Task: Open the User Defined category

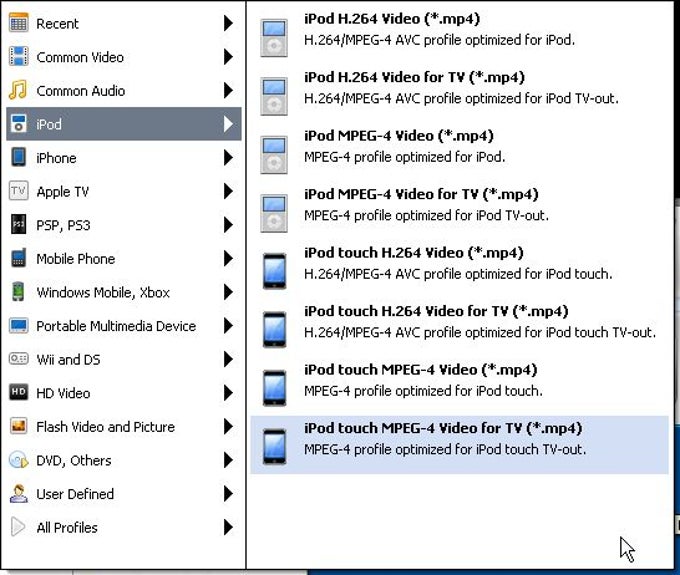Action: 124,493
